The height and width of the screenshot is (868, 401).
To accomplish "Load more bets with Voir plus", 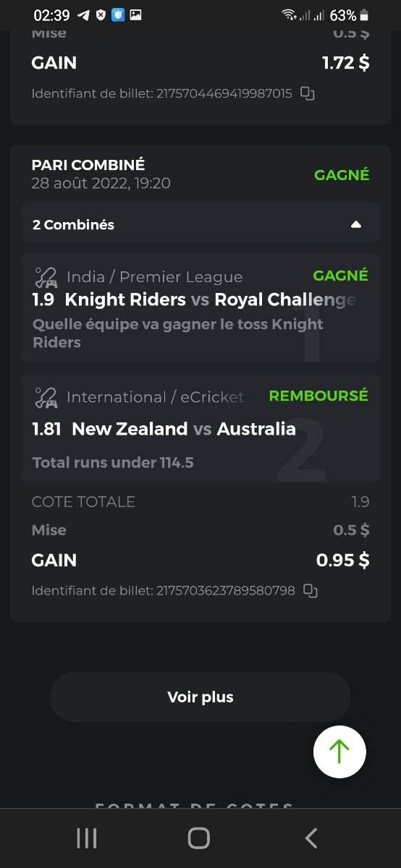I will pyautogui.click(x=200, y=697).
